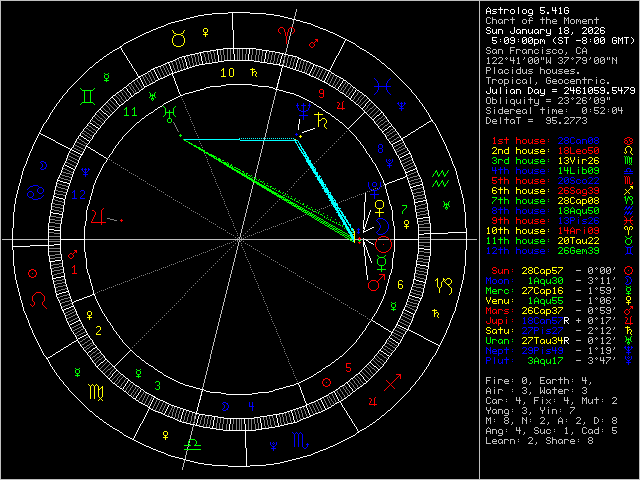Viewport: 640px width, 480px height.
Task: Select house number 11 in the wheel
Action: pyautogui.click(x=131, y=112)
